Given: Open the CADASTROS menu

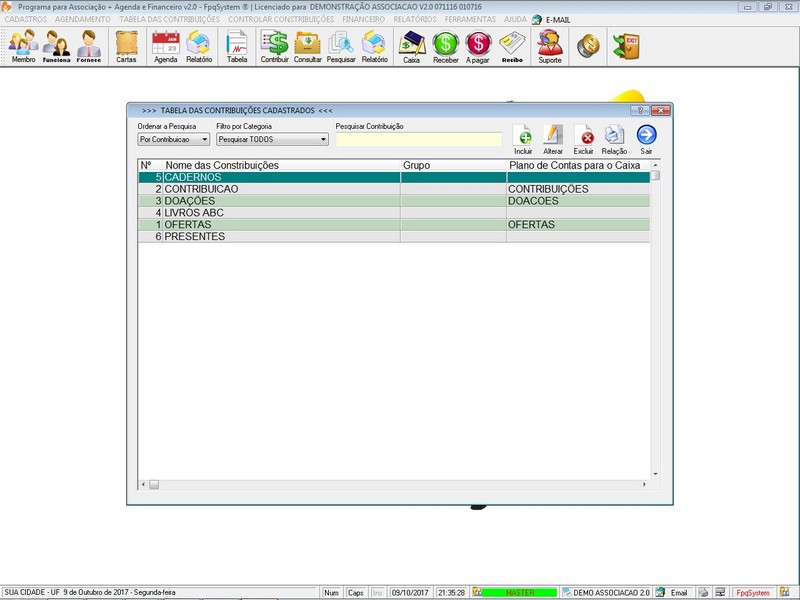Looking at the screenshot, I should (26, 19).
